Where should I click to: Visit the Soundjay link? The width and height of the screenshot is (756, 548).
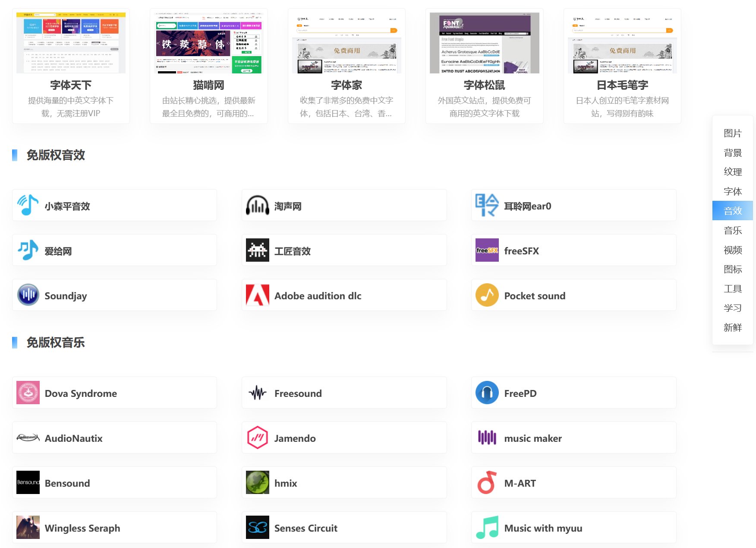tap(66, 296)
